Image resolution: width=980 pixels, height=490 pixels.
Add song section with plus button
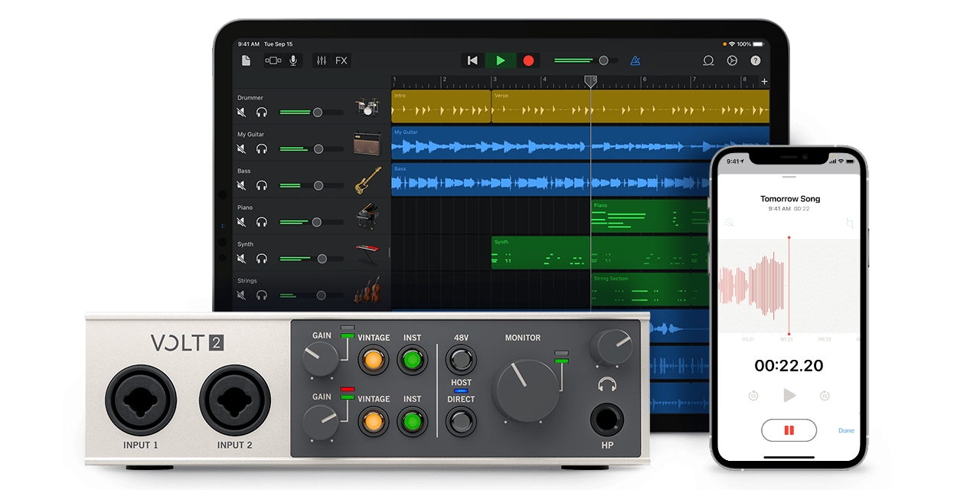point(764,81)
